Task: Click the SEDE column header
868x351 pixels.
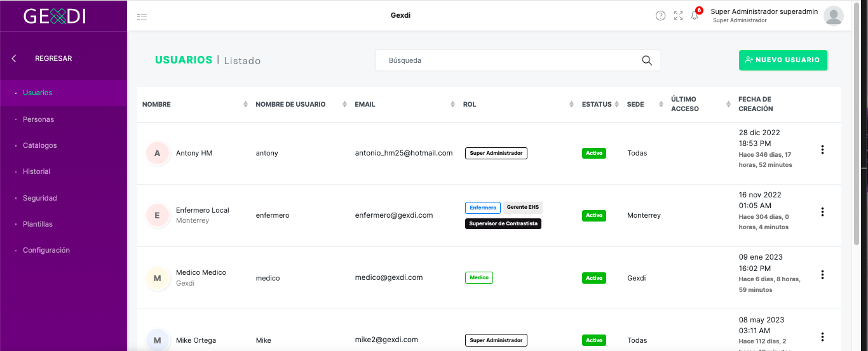Action: pos(635,104)
